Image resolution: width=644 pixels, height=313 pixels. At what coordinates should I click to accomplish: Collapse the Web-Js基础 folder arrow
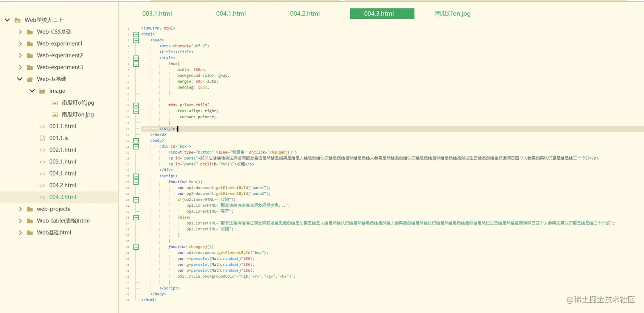(x=20, y=79)
